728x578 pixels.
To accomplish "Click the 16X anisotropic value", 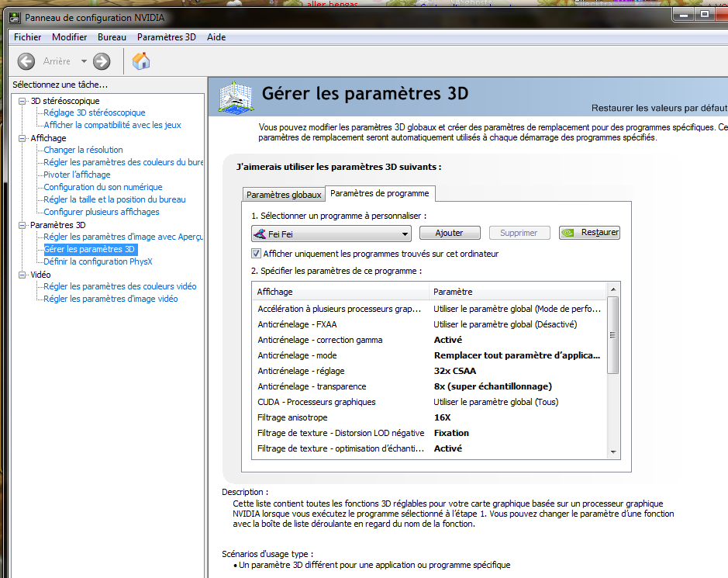I will point(443,417).
